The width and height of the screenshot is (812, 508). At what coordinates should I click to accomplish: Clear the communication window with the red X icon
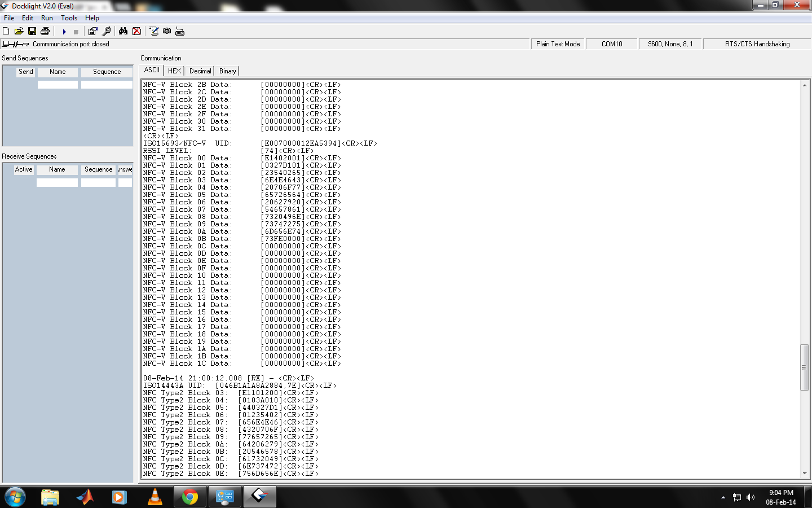[136, 31]
